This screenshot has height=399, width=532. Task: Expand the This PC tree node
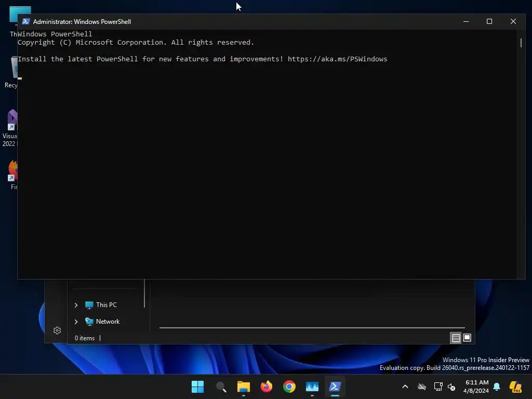coord(76,305)
